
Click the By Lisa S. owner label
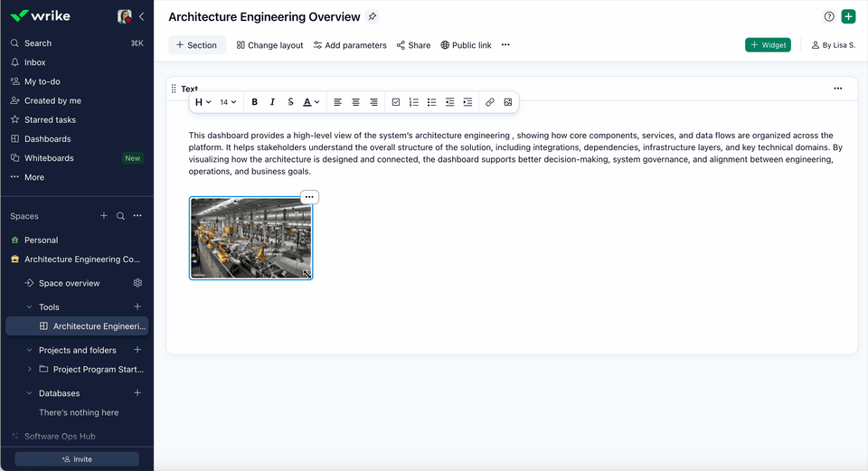[833, 45]
